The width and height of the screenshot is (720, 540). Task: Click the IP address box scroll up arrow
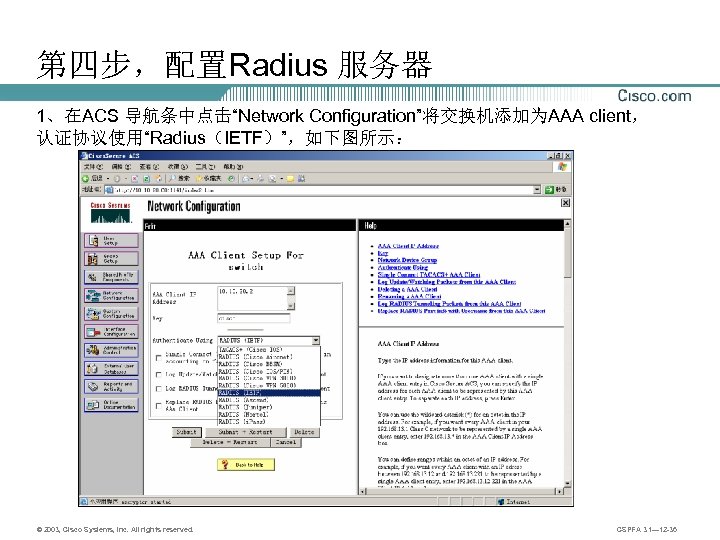291,290
